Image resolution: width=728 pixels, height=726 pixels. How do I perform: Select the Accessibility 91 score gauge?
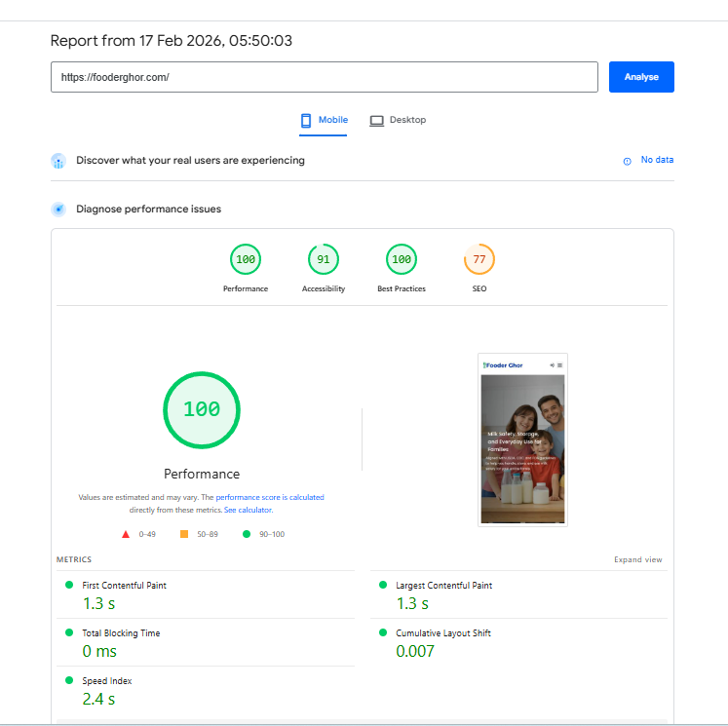point(324,259)
